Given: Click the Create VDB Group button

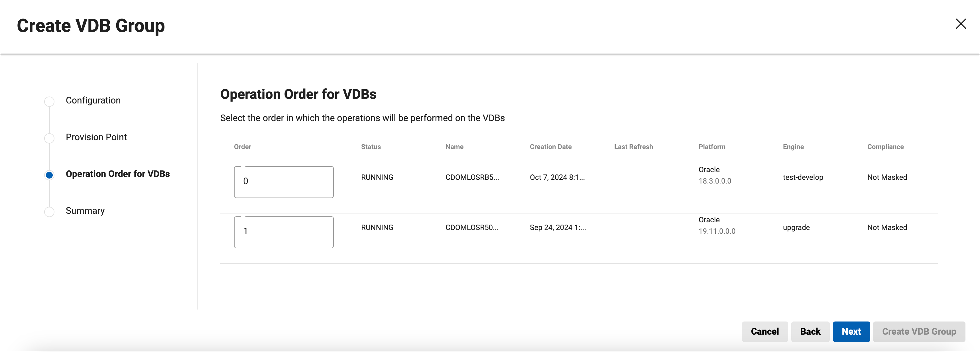Looking at the screenshot, I should click(919, 331).
